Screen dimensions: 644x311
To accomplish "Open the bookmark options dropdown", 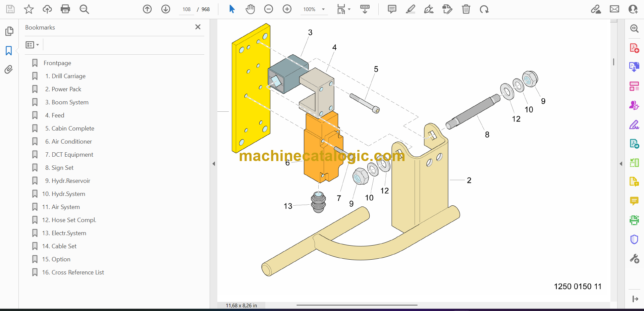I will pyautogui.click(x=32, y=45).
